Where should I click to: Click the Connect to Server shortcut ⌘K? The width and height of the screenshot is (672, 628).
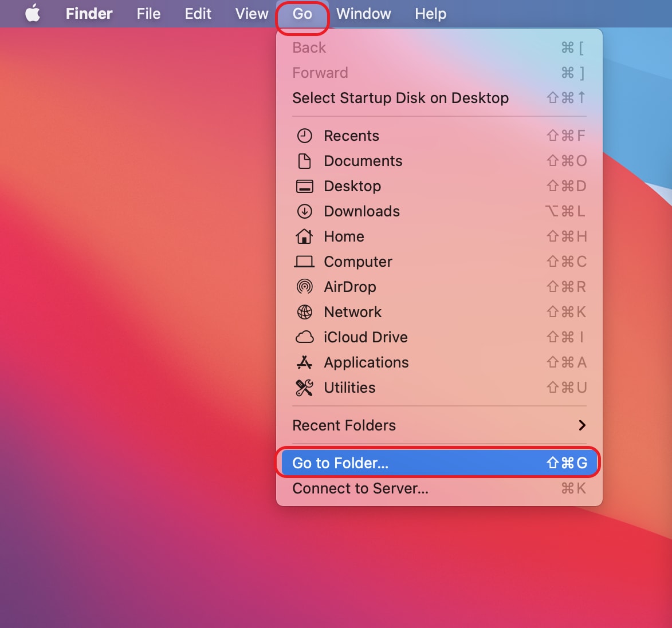(573, 488)
